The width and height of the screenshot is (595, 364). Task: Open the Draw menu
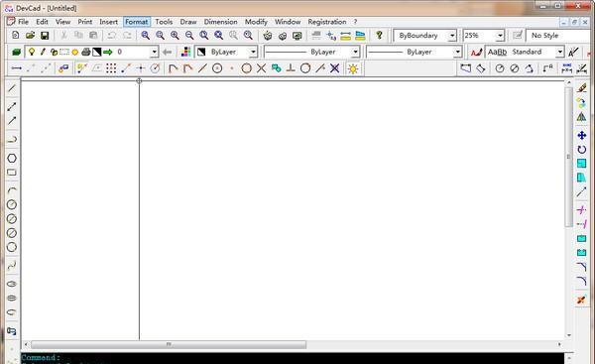coord(188,22)
